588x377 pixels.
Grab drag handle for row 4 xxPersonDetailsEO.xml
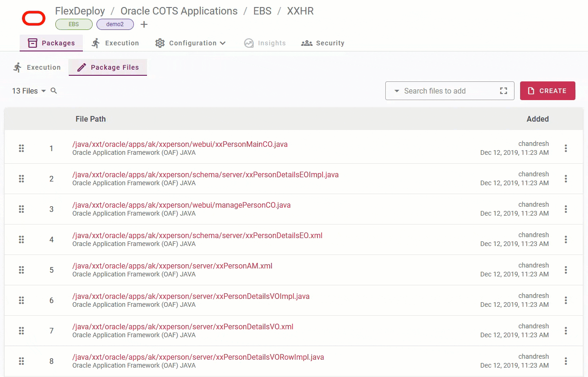coord(21,239)
